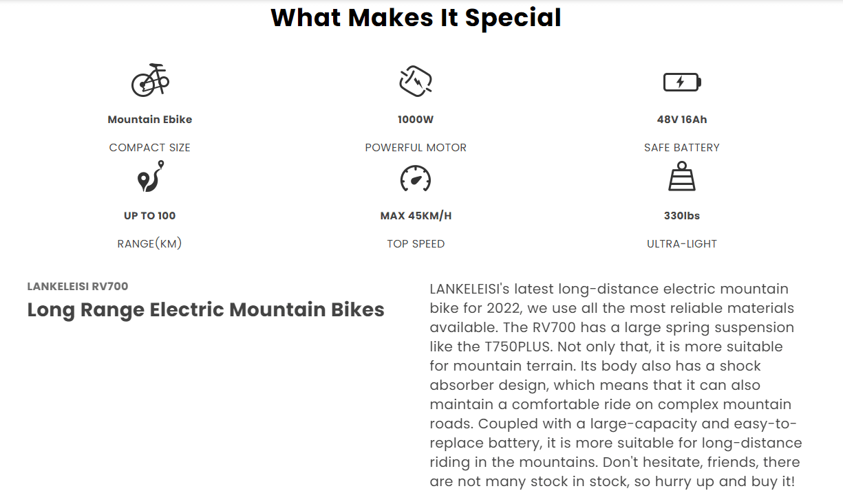Click the battery charging icon
This screenshot has height=504, width=843.
click(x=681, y=83)
